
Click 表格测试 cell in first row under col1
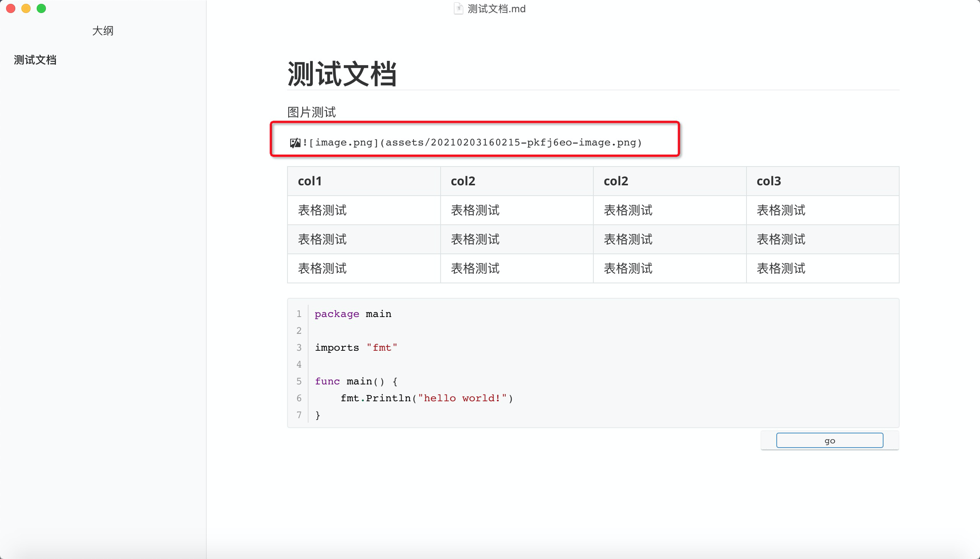pos(364,211)
